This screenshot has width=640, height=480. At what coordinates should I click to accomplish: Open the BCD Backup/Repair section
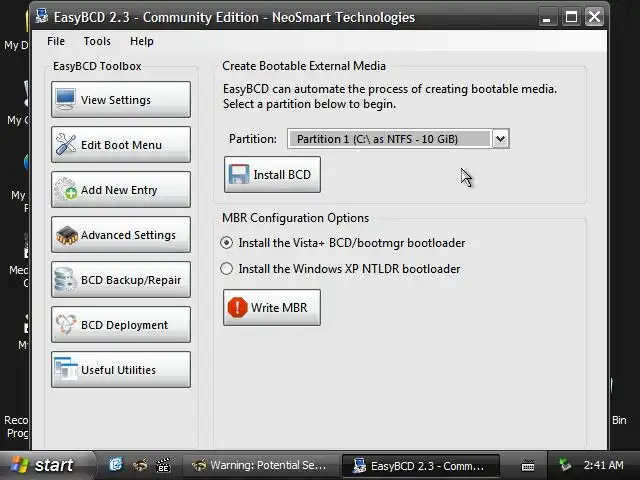click(121, 280)
